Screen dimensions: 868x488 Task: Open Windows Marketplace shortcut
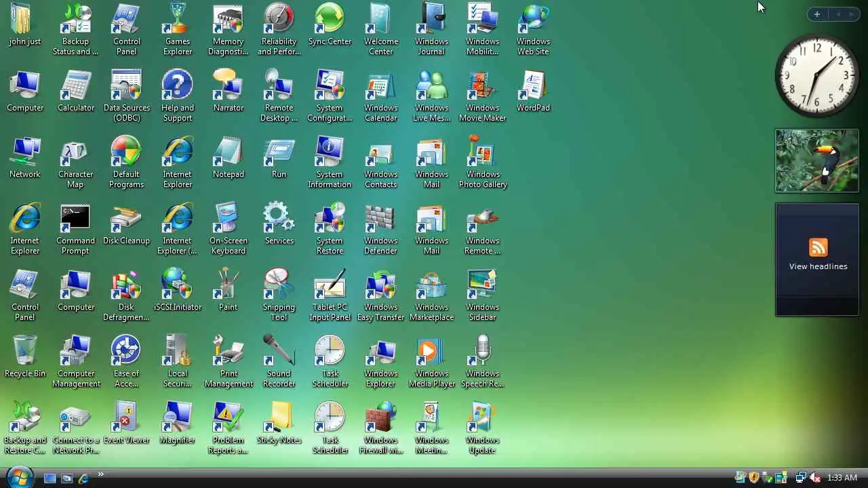[x=432, y=296]
